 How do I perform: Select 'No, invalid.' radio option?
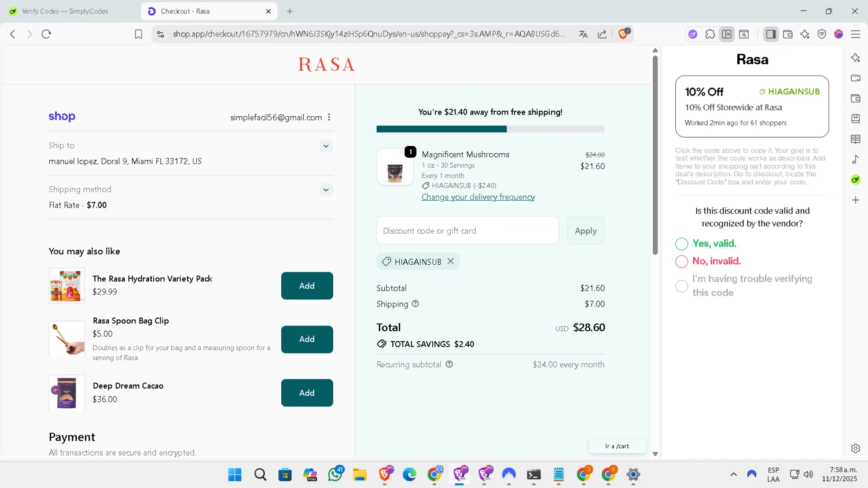[x=682, y=261]
